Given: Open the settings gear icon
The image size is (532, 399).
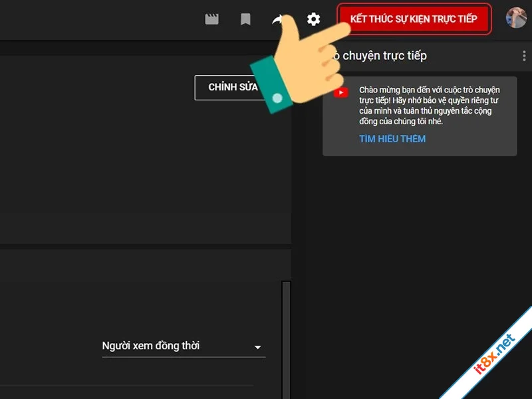Looking at the screenshot, I should point(313,19).
